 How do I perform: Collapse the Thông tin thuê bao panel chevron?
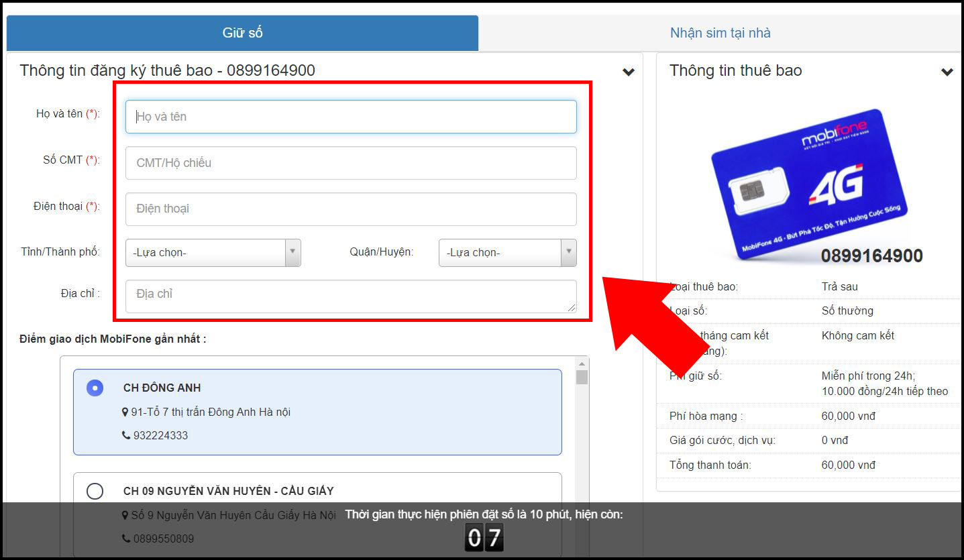(947, 72)
